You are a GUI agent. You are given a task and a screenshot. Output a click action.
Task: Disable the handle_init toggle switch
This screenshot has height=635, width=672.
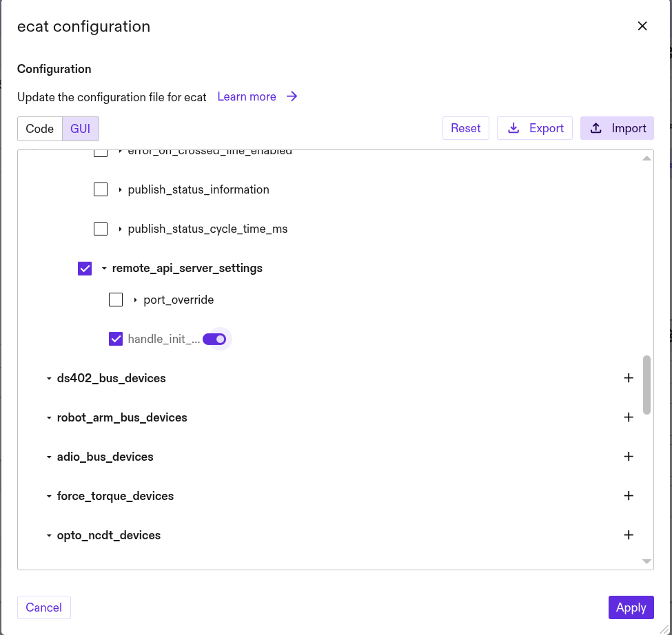[x=216, y=338]
